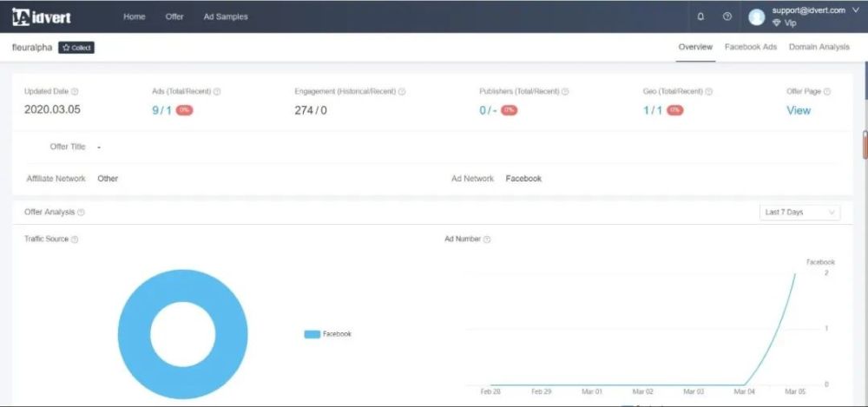The height and width of the screenshot is (407, 868).
Task: Click info icon next to Offer Analysis
Action: 81,213
